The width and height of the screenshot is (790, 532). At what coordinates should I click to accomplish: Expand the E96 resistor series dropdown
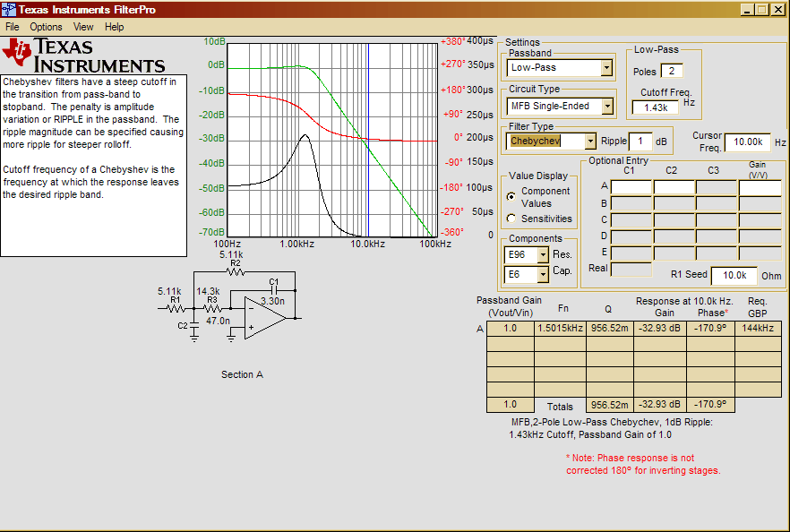point(543,255)
